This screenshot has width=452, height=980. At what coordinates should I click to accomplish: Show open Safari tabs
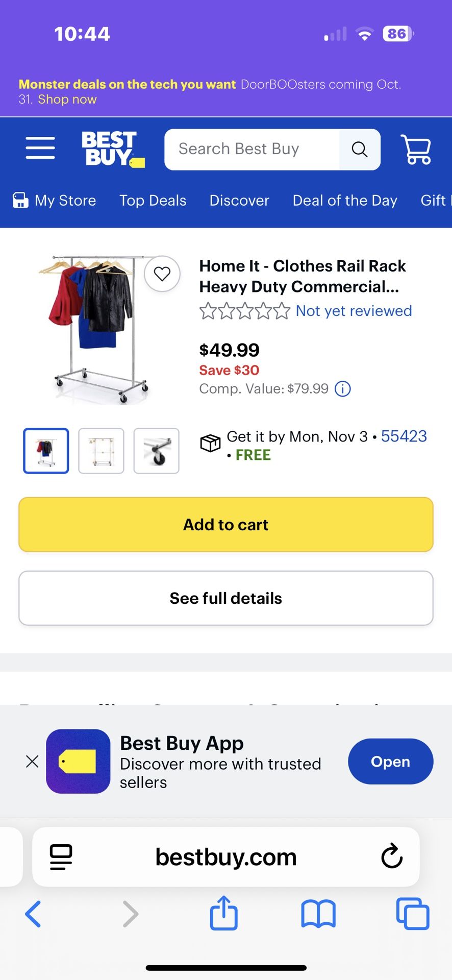413,913
